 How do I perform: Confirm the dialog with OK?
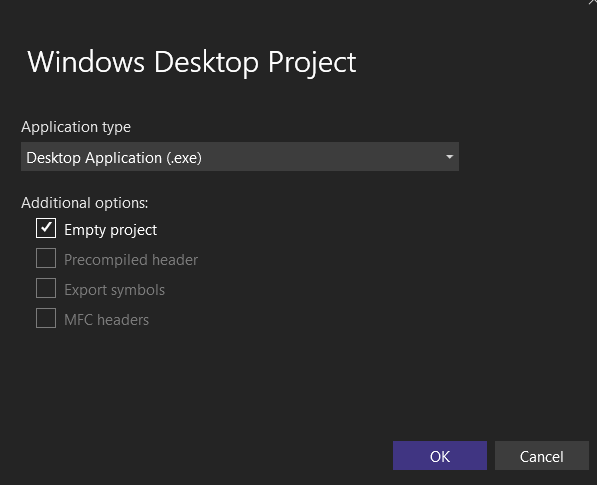(440, 456)
